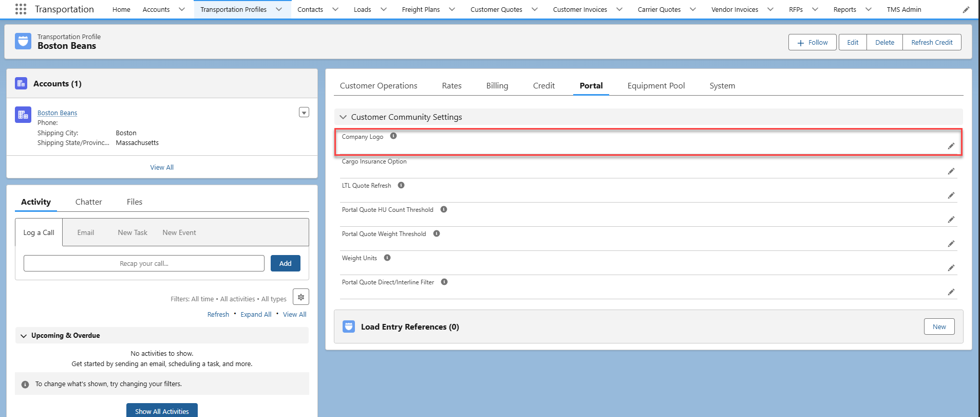Edit Portal Quote Direct/Interline Filter pencil
This screenshot has height=417, width=980.
point(951,292)
